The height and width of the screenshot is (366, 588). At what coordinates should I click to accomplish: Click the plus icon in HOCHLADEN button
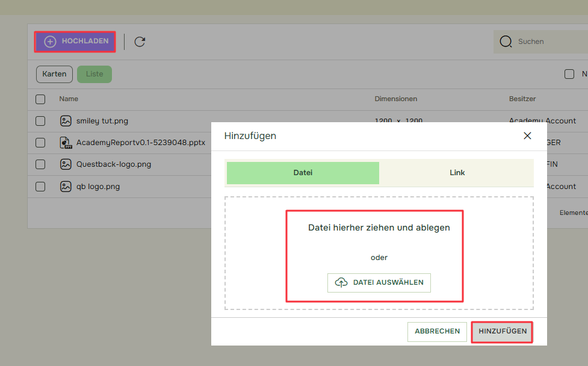pyautogui.click(x=50, y=42)
